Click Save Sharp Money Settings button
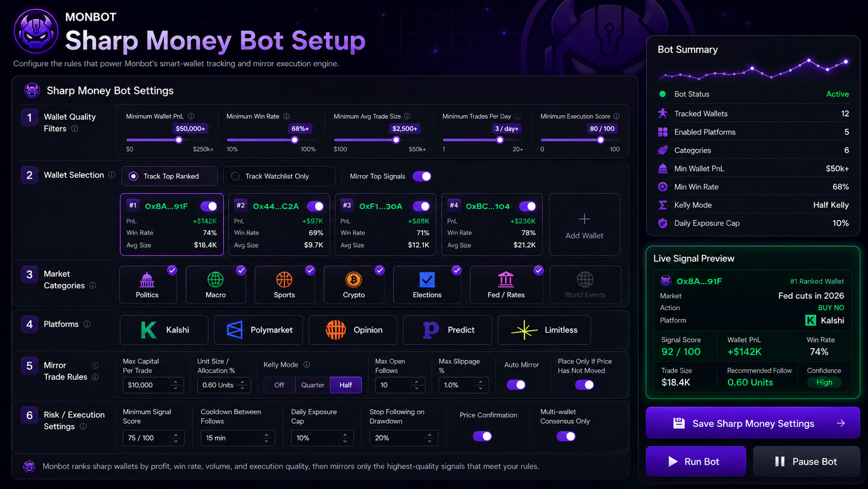868x489 pixels. point(753,424)
